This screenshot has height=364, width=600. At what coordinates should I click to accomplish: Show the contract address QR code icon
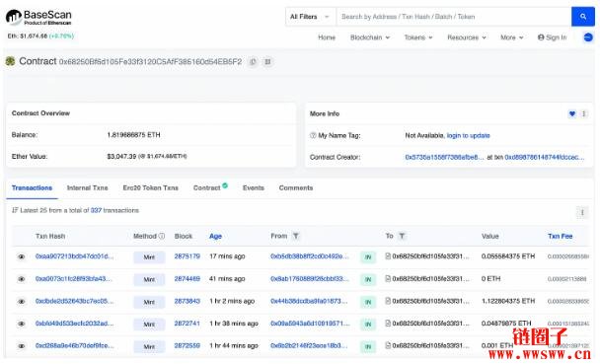[x=267, y=61]
